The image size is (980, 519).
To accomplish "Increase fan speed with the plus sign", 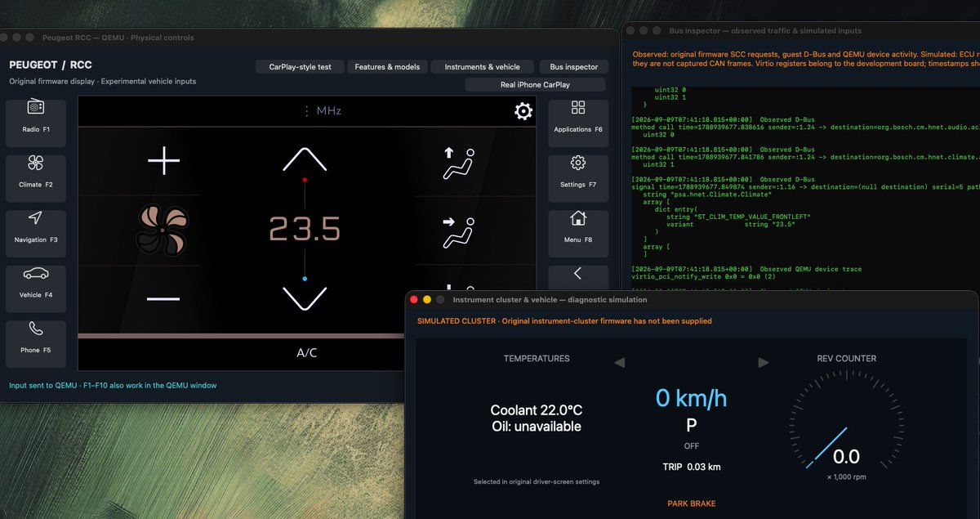I will click(x=163, y=161).
